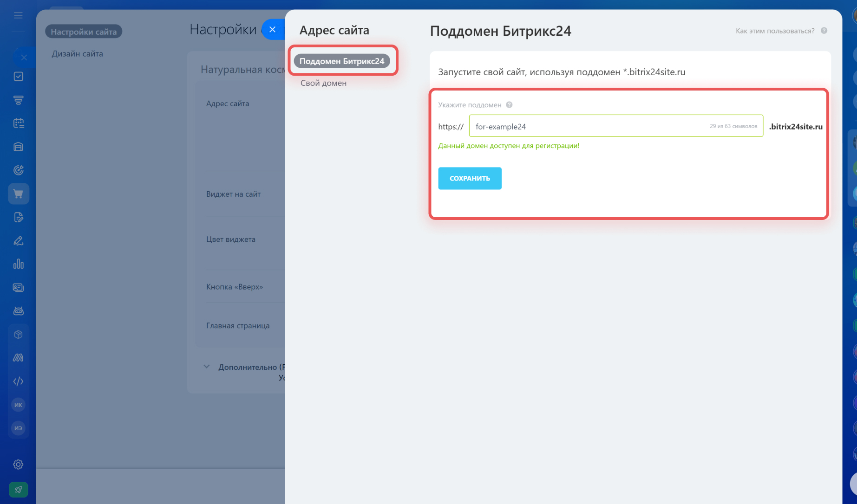
Task: Open the bar chart analytics icon
Action: click(19, 264)
